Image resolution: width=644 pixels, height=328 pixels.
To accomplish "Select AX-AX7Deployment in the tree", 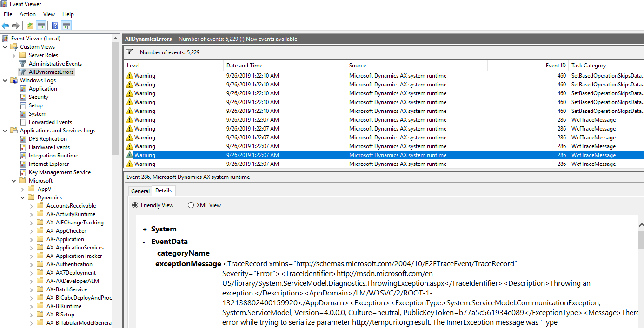I will pyautogui.click(x=71, y=273).
